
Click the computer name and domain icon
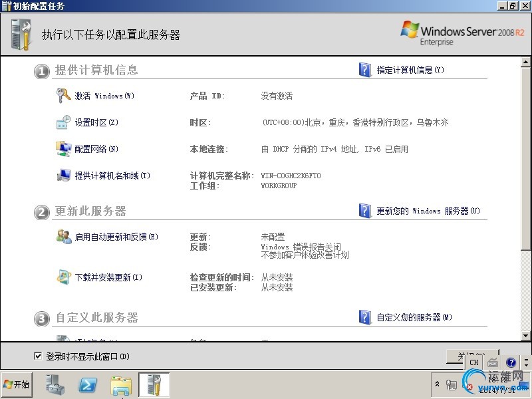coord(63,176)
